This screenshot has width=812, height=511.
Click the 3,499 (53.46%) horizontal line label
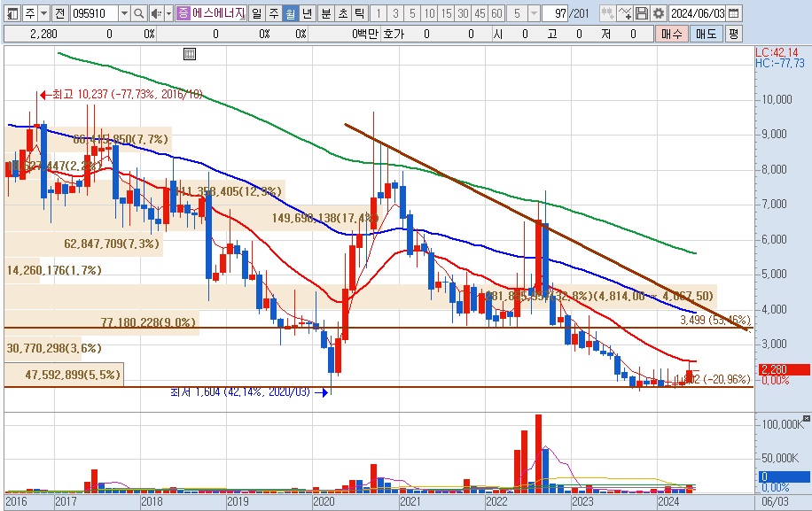tap(715, 321)
